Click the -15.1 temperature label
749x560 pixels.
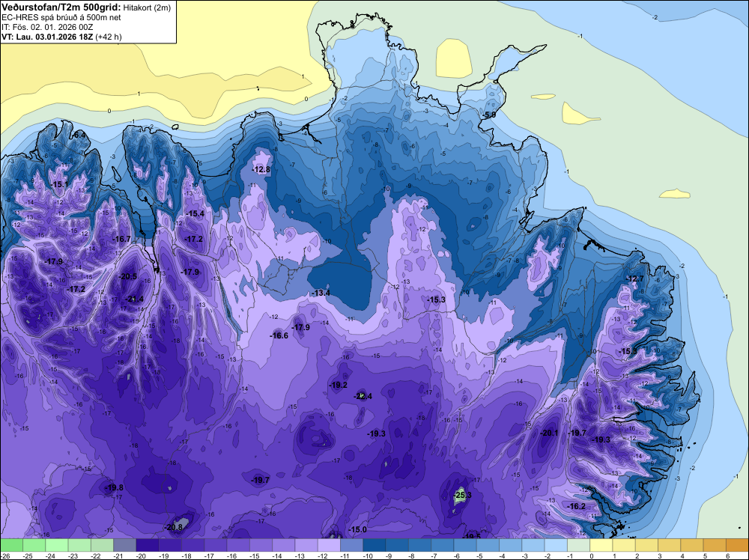(x=59, y=184)
